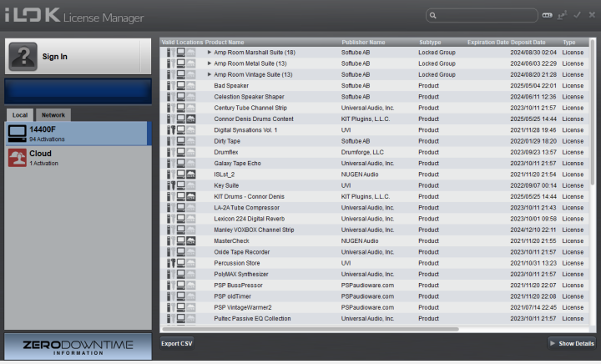Select the Galaxy Tape Echo license
The image size is (601, 364).
coord(375,164)
